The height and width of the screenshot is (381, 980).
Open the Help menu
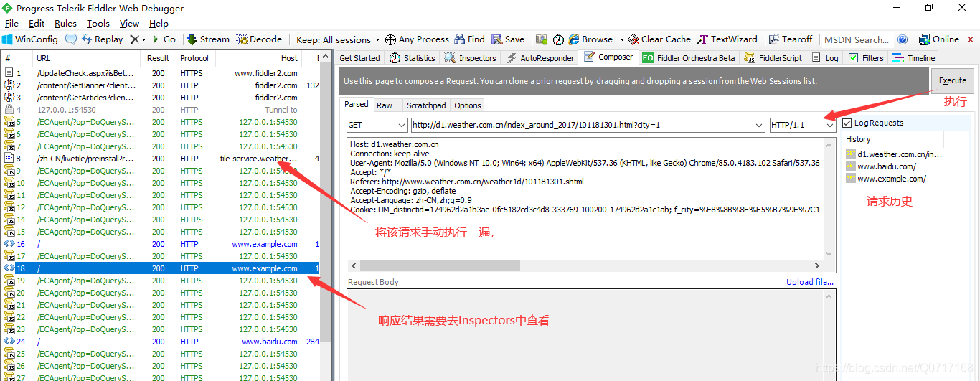click(x=159, y=24)
